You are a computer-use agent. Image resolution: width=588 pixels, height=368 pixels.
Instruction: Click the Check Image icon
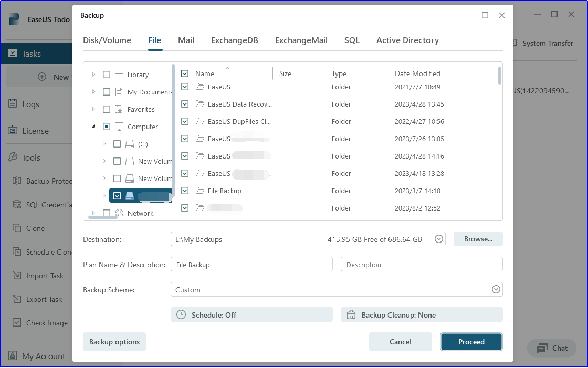tap(16, 323)
